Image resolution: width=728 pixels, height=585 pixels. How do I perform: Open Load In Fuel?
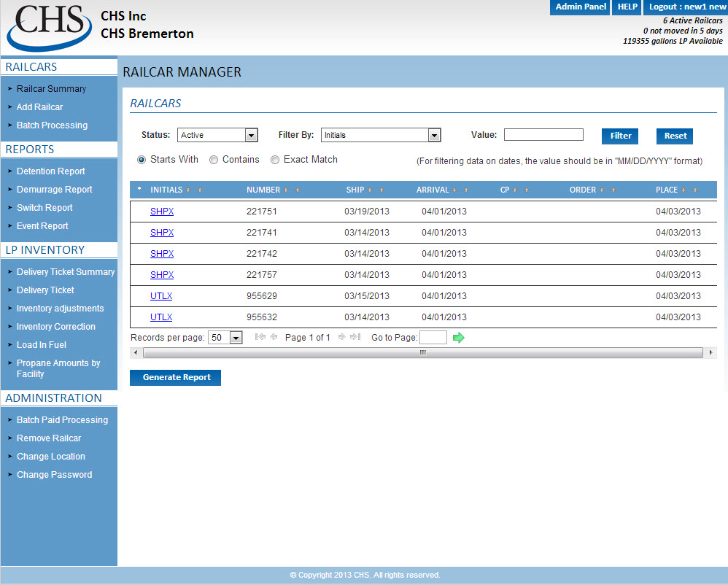[42, 345]
